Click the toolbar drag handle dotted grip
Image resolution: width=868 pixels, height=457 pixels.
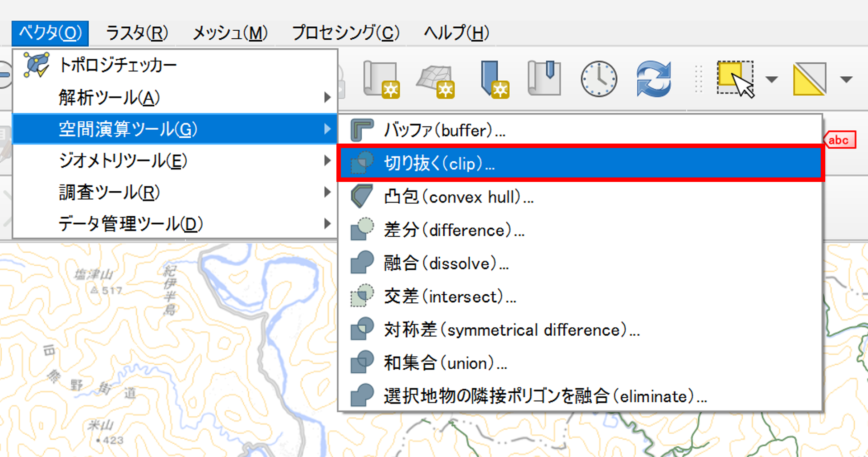[698, 79]
